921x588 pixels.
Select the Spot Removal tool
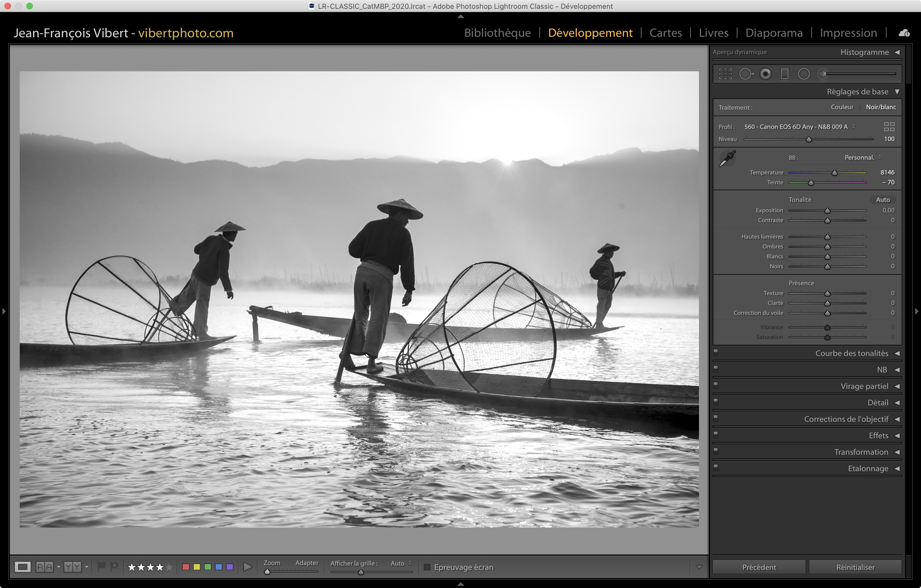(x=746, y=74)
